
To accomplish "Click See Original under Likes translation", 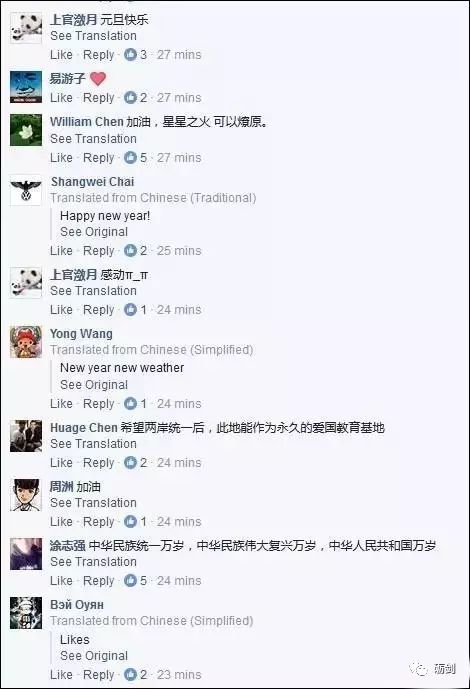I will 94,656.
